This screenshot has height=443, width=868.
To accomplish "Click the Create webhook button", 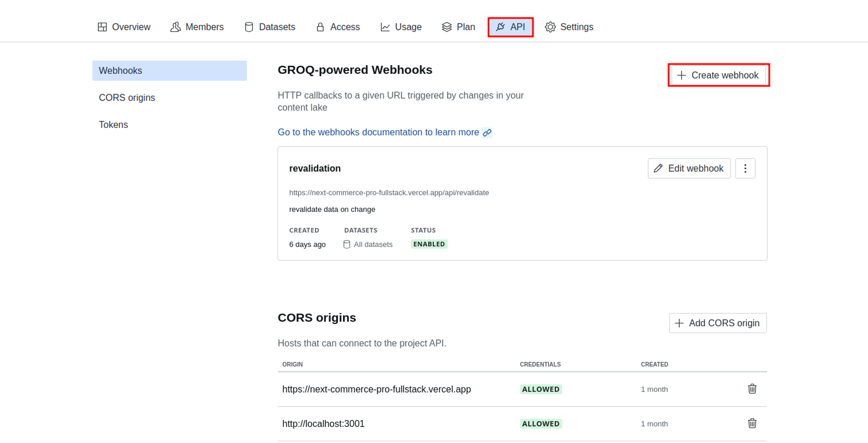I will (x=718, y=75).
